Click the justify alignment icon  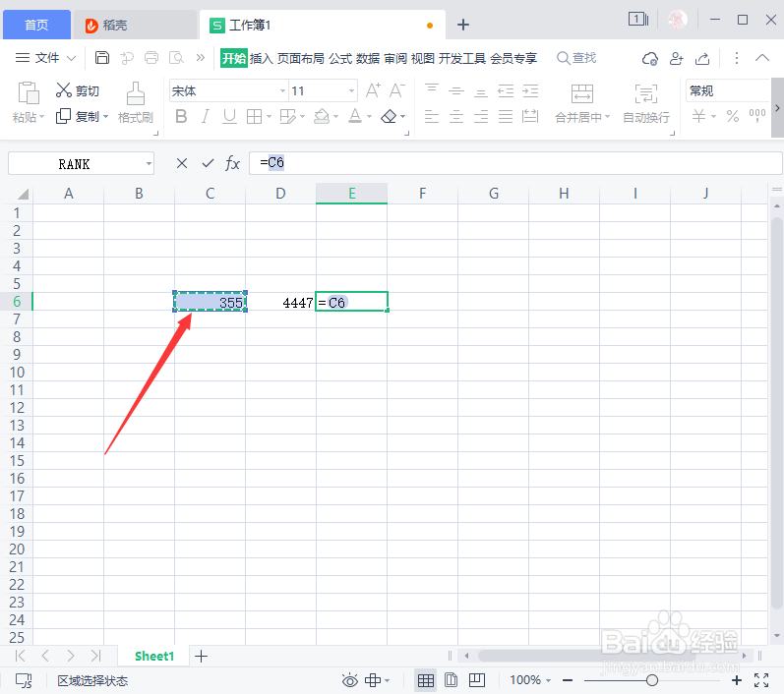coord(506,117)
